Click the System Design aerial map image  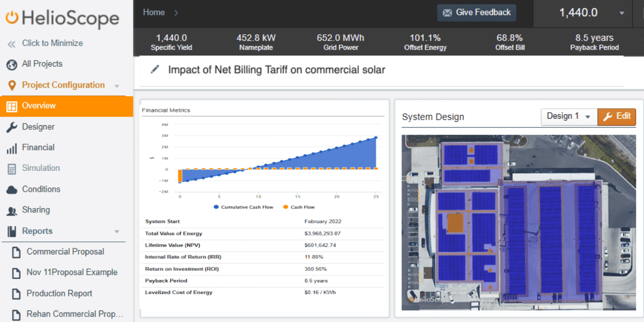pyautogui.click(x=518, y=222)
